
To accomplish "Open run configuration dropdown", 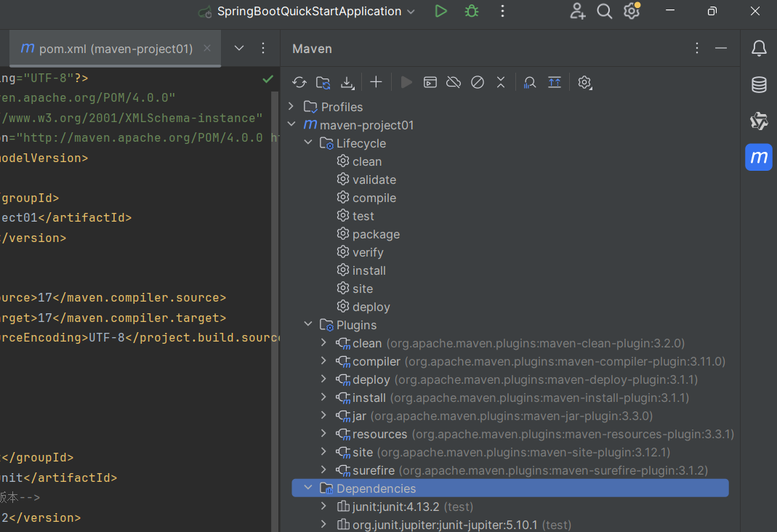I will [x=411, y=12].
